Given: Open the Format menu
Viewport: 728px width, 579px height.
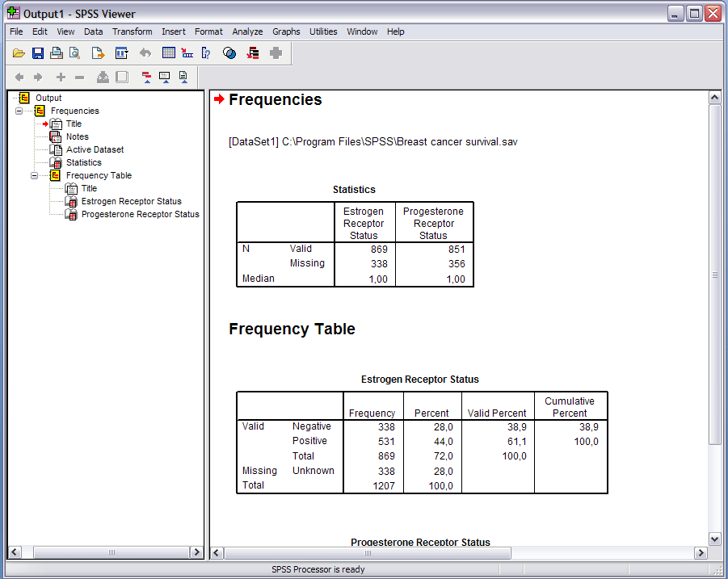Looking at the screenshot, I should coord(208,31).
